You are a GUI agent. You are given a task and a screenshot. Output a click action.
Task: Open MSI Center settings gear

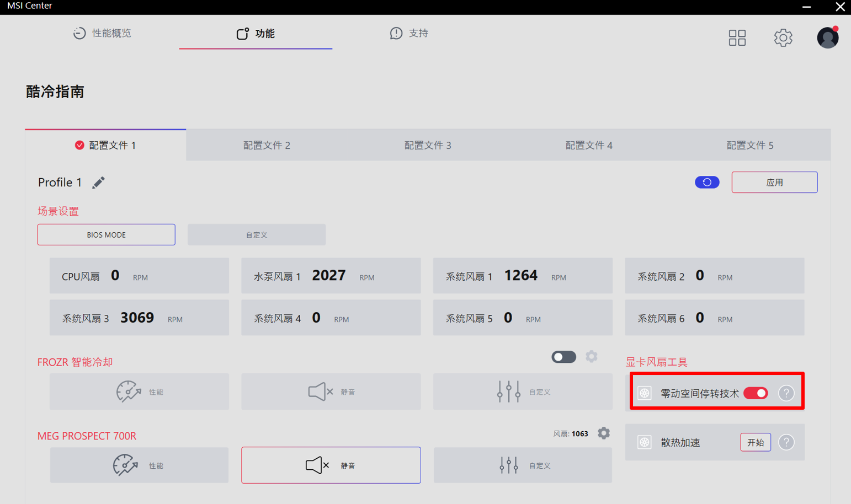[783, 37]
